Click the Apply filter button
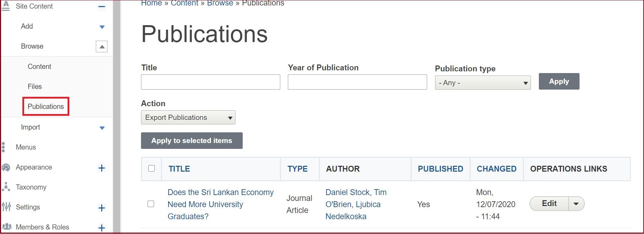644x234 pixels. tap(559, 81)
